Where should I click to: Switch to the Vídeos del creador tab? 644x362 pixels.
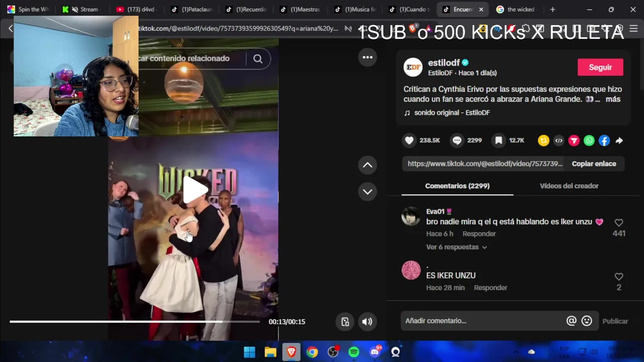click(x=569, y=186)
